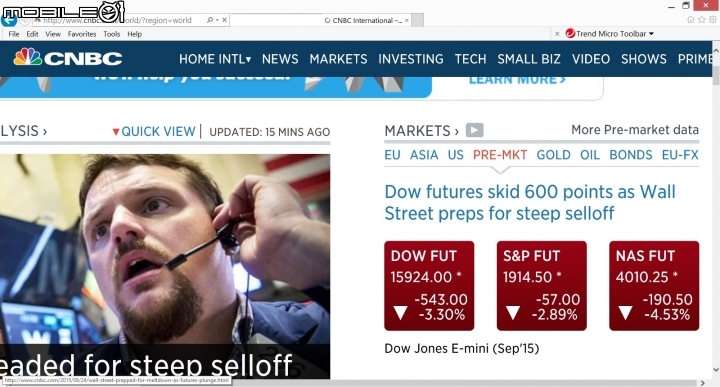This screenshot has height=387, width=720.
Task: Expand the Trend Micro Toolbar dropdown arrow
Action: click(x=651, y=34)
